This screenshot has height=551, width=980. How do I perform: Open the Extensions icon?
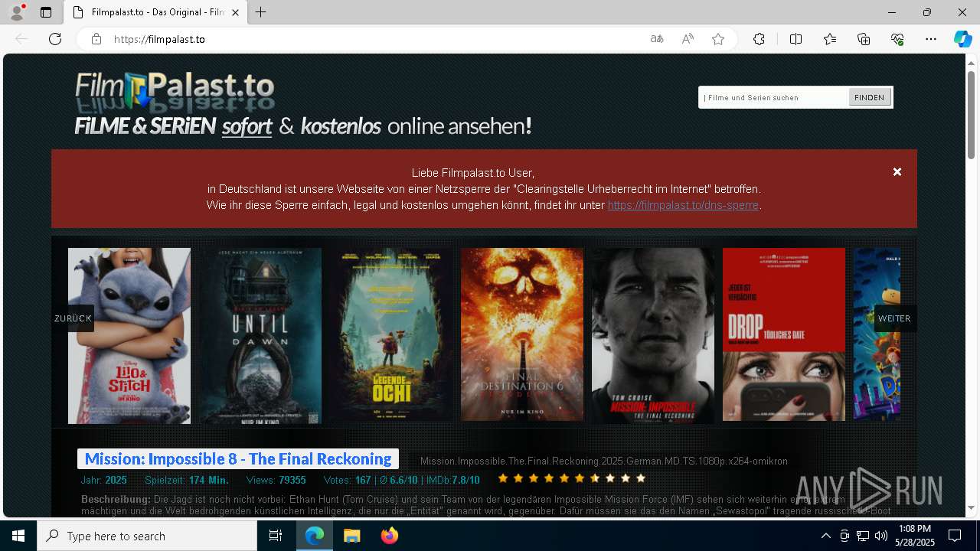pos(759,39)
